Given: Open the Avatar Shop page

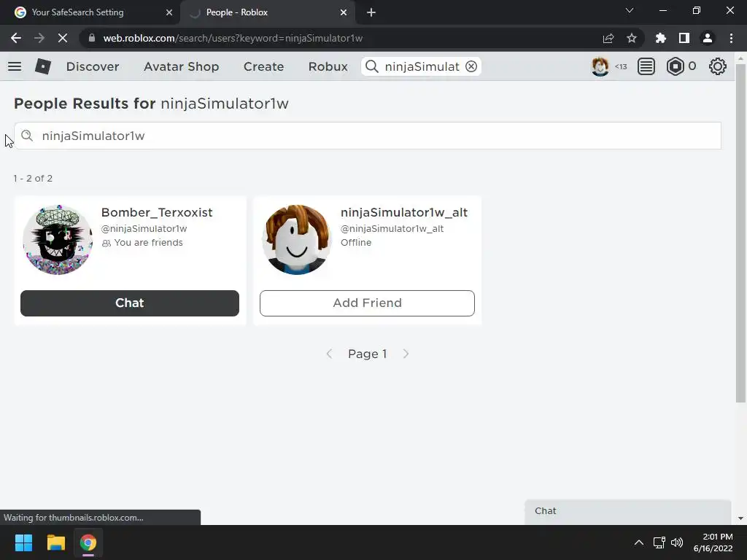Looking at the screenshot, I should (182, 66).
